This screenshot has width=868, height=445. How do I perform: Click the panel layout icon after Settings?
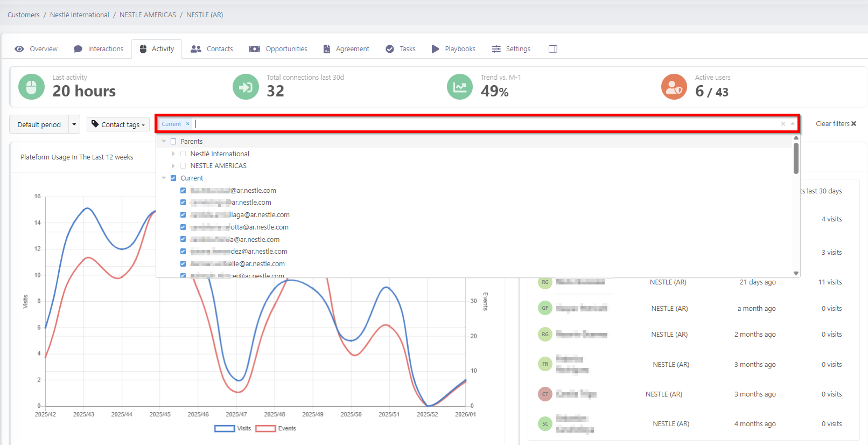pos(552,49)
